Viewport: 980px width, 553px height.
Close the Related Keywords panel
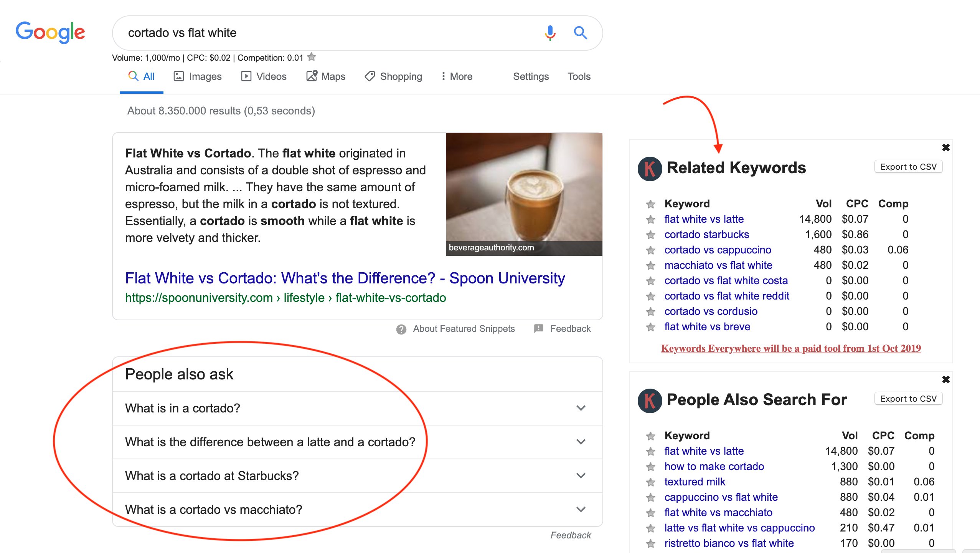(x=946, y=147)
